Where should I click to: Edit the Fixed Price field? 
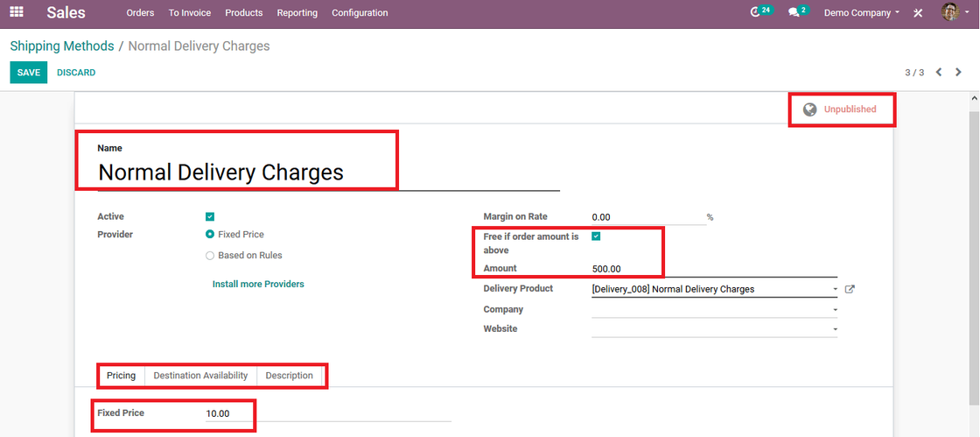(x=328, y=414)
